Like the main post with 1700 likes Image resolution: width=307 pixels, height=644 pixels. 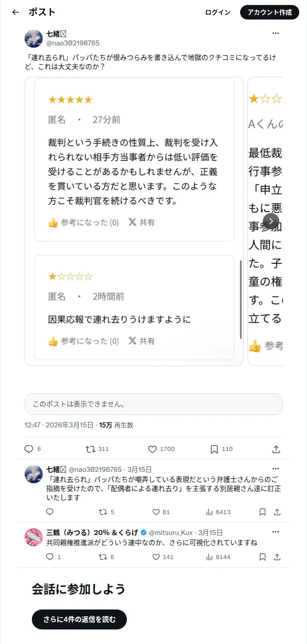tap(161, 449)
